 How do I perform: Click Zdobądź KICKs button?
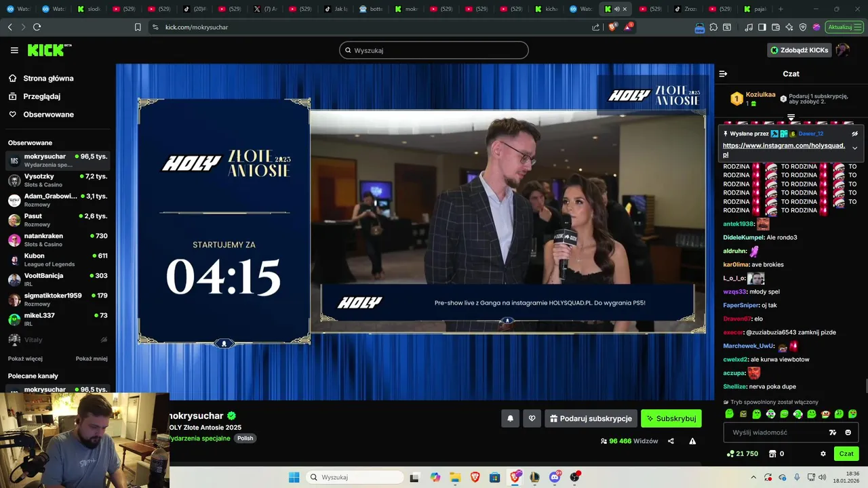(x=799, y=50)
